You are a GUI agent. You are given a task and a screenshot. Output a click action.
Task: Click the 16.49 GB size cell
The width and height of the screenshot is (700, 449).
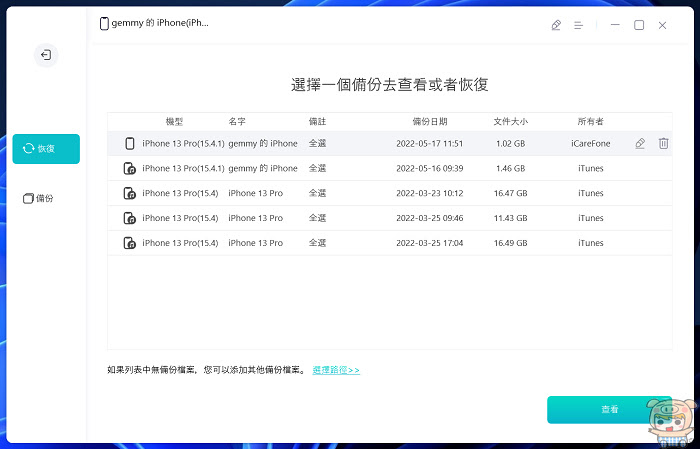point(511,244)
